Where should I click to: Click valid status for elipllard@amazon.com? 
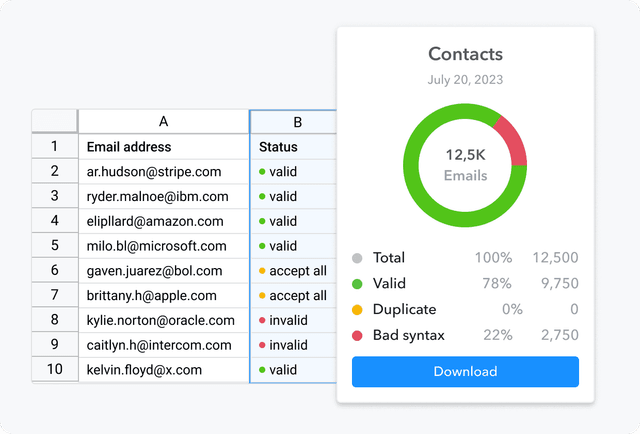[x=293, y=221]
